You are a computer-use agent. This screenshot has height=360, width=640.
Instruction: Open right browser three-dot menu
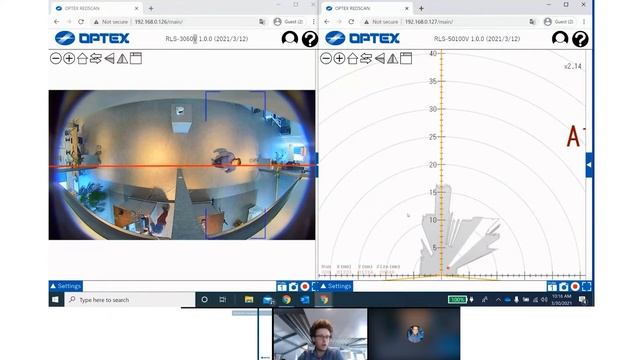(584, 22)
